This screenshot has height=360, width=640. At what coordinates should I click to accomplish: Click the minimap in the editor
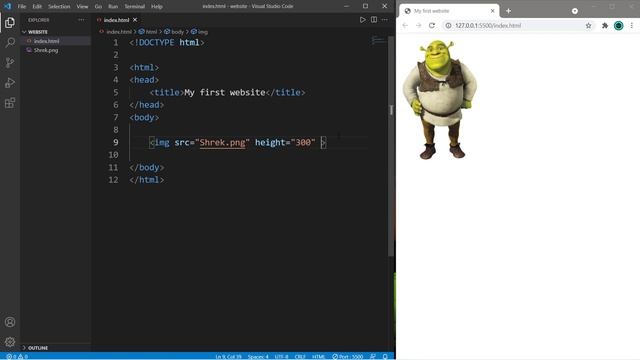[378, 40]
